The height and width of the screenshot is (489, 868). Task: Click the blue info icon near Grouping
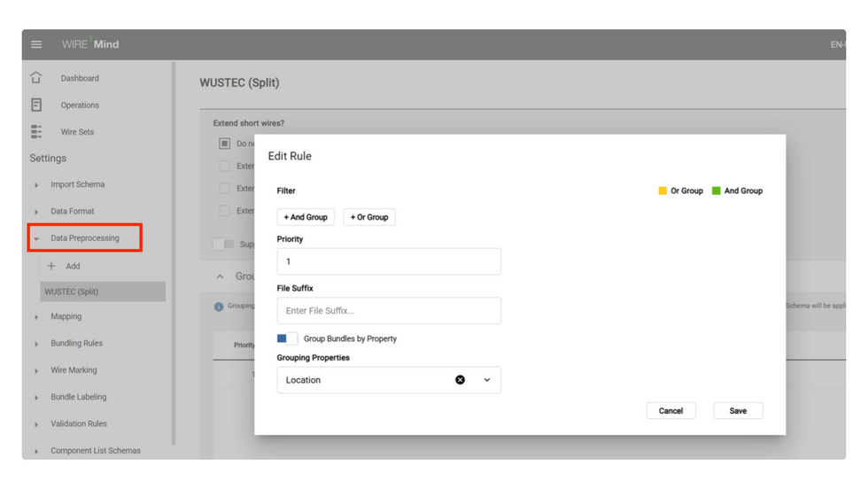coord(219,307)
